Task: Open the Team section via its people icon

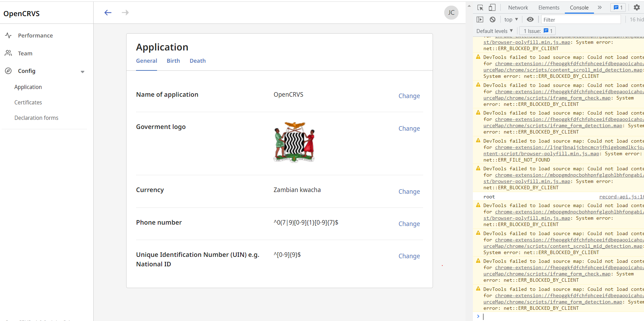Action: pyautogui.click(x=8, y=53)
